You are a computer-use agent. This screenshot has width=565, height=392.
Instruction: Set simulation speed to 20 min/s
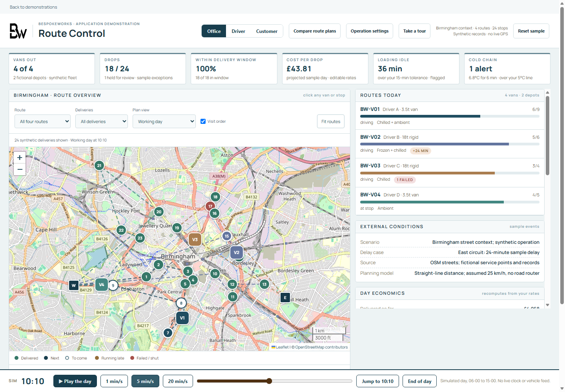178,381
